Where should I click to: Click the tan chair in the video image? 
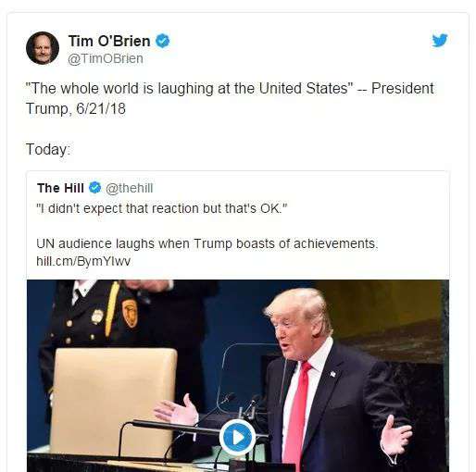click(x=114, y=401)
